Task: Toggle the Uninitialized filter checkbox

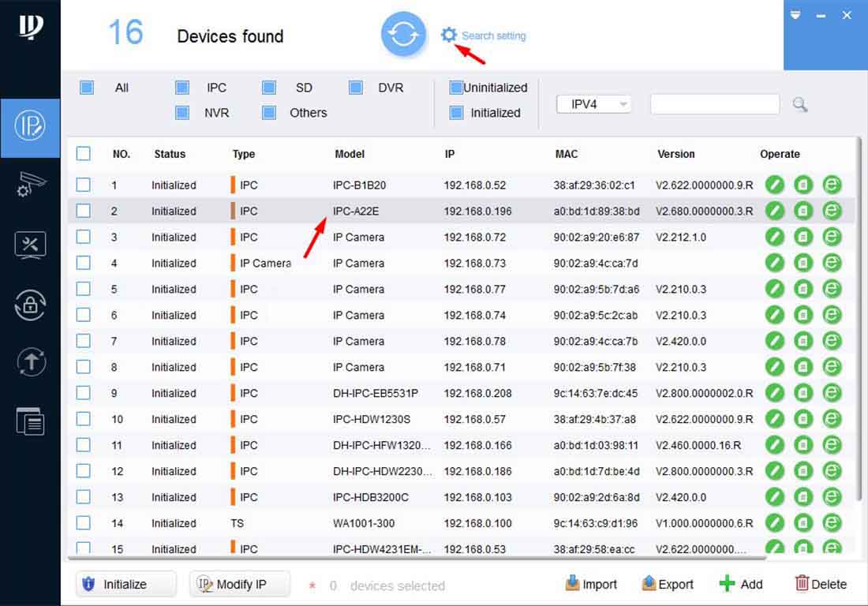Action: click(x=456, y=88)
